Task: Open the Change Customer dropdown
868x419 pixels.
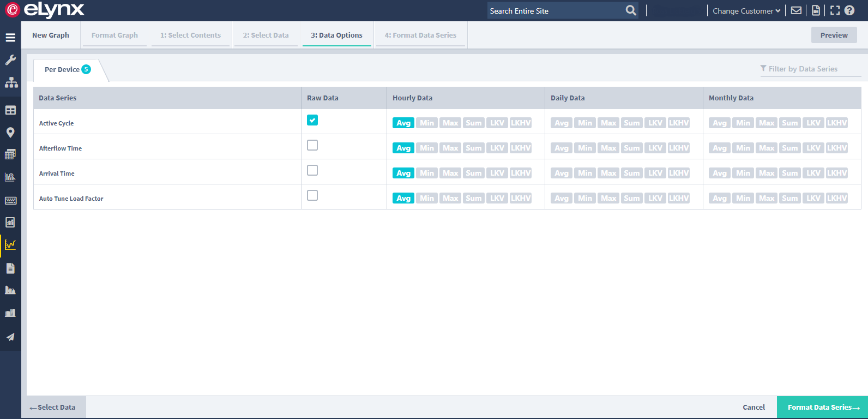Action: pyautogui.click(x=746, y=11)
